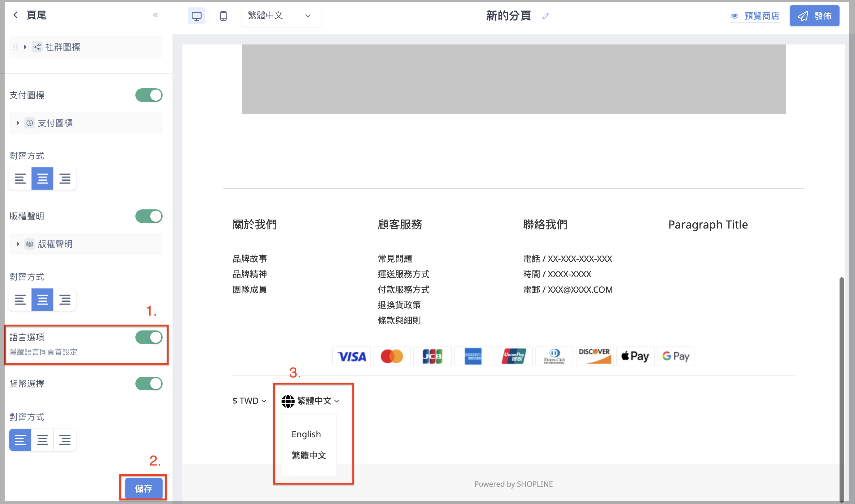Viewport: 855px width, 504px height.
Task: Grab the drag handle beside 社群圖標
Action: tap(15, 47)
